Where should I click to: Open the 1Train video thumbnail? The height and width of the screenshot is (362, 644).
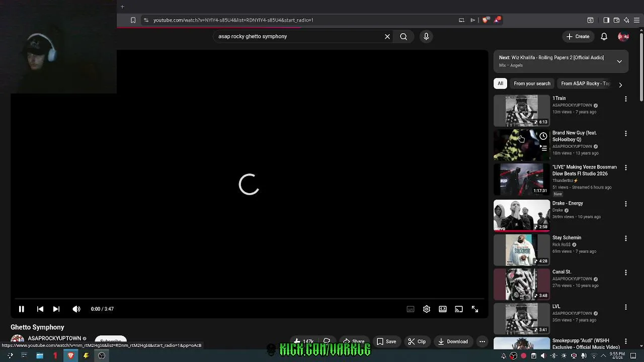point(522,111)
